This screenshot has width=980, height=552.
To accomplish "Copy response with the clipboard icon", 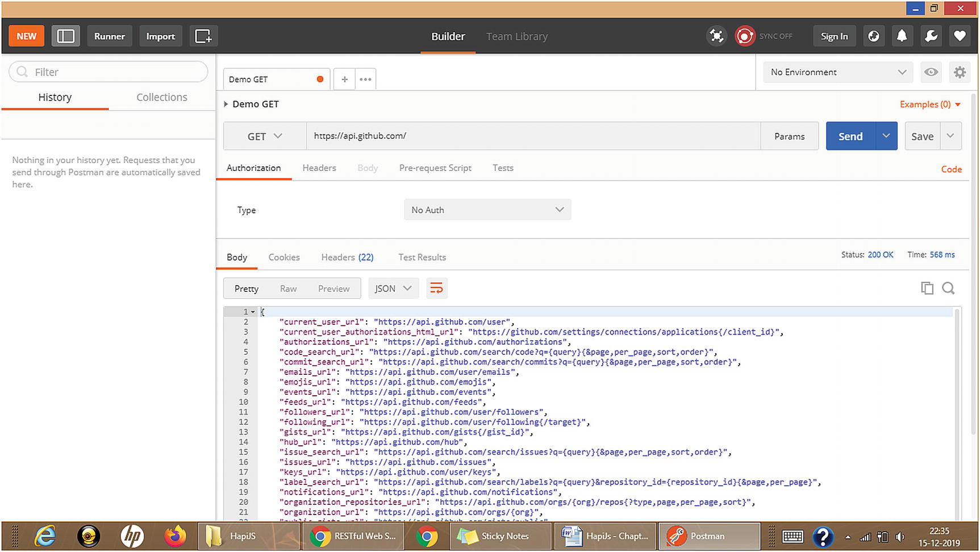I will pyautogui.click(x=927, y=288).
